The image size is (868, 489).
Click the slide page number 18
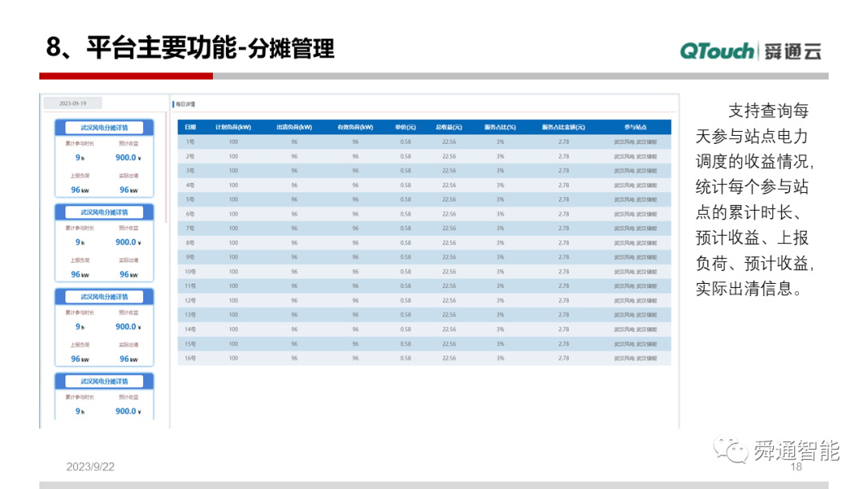(x=796, y=466)
